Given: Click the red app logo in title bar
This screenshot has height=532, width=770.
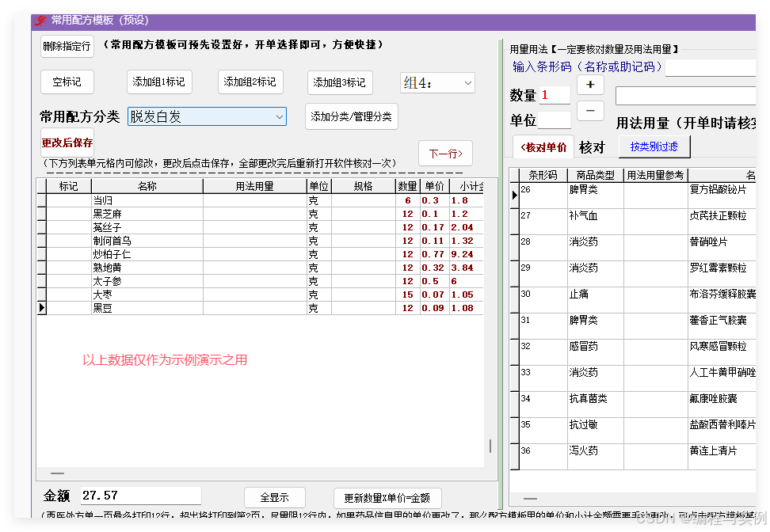Looking at the screenshot, I should [40, 20].
